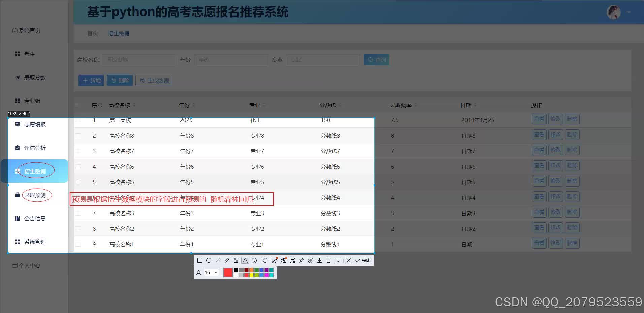
Task: Pin the screenshot to screen
Action: (x=301, y=260)
